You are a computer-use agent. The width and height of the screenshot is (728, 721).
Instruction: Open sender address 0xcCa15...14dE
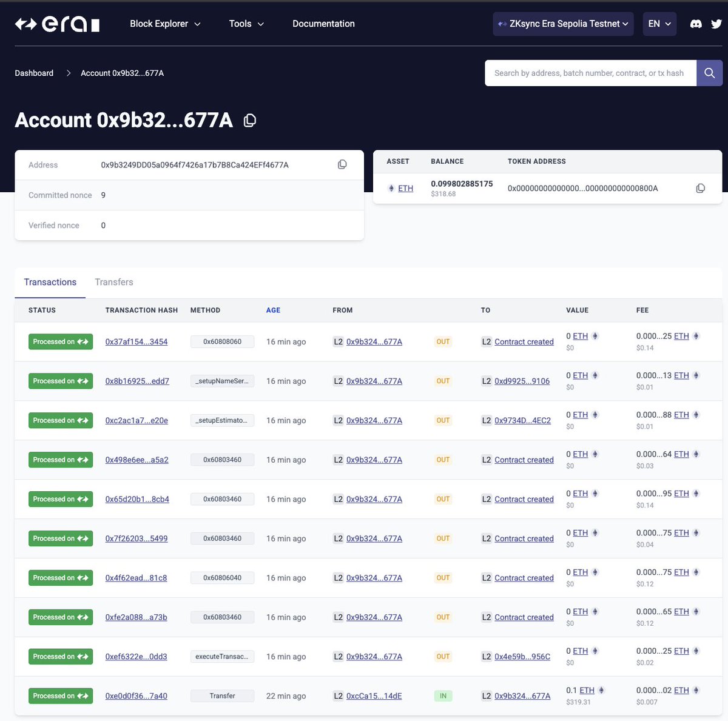click(374, 696)
